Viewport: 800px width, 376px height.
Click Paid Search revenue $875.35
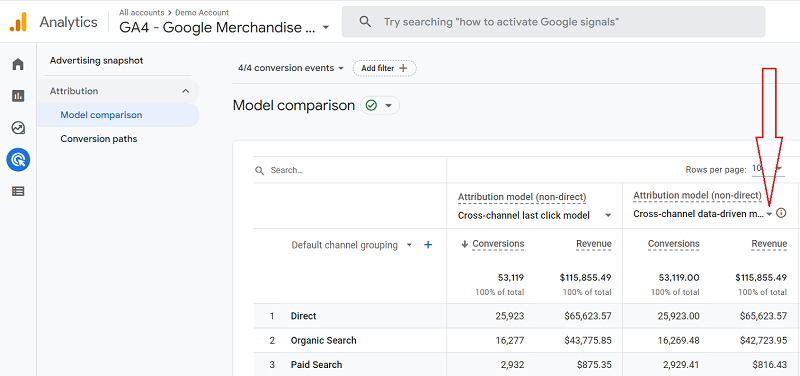594,365
